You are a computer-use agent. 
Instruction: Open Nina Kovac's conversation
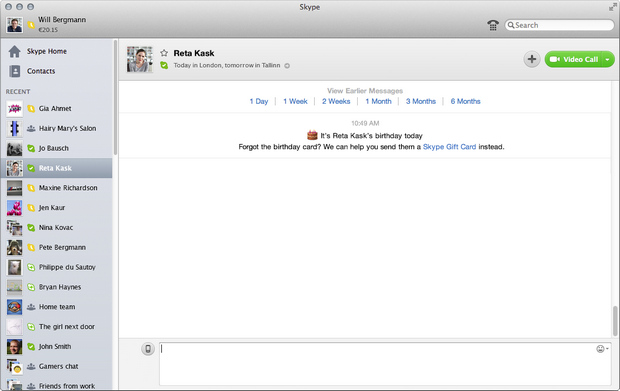click(56, 228)
